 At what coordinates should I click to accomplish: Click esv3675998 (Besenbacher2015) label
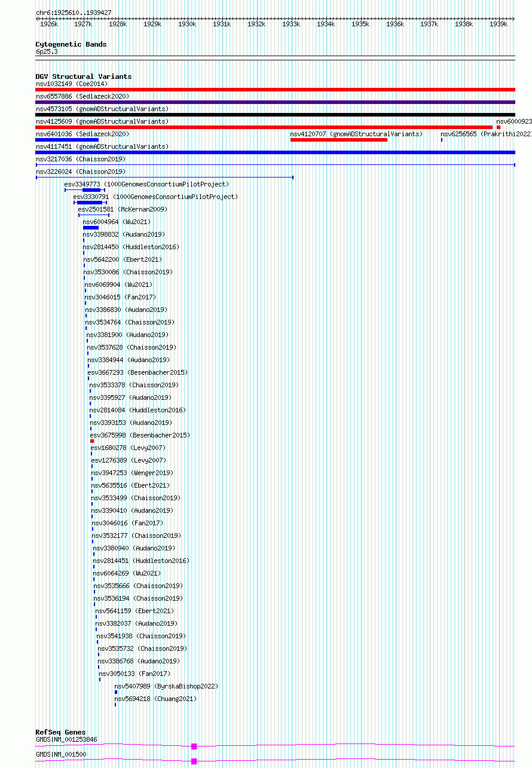click(140, 435)
